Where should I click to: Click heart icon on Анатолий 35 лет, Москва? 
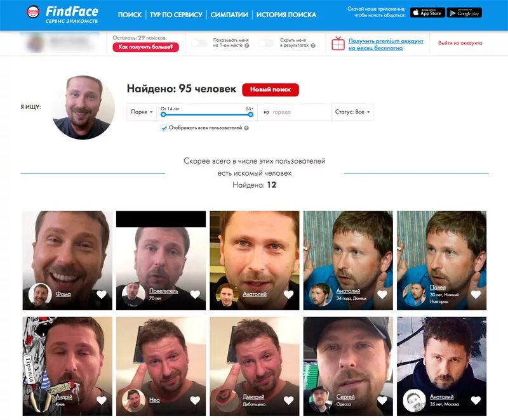pos(476,400)
